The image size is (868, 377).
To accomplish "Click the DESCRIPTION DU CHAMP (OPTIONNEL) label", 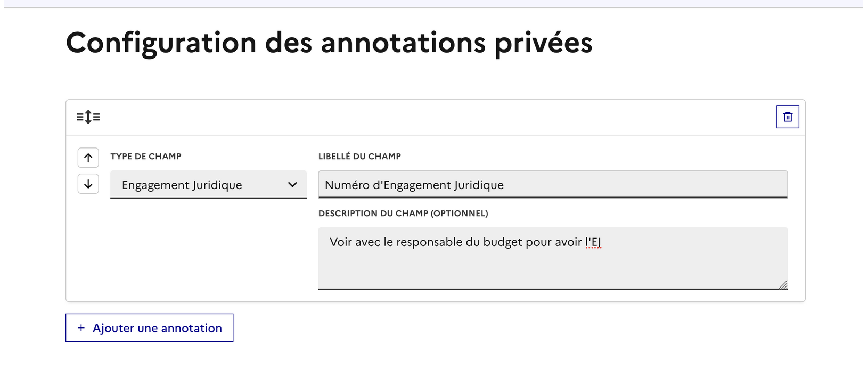I will pos(403,214).
